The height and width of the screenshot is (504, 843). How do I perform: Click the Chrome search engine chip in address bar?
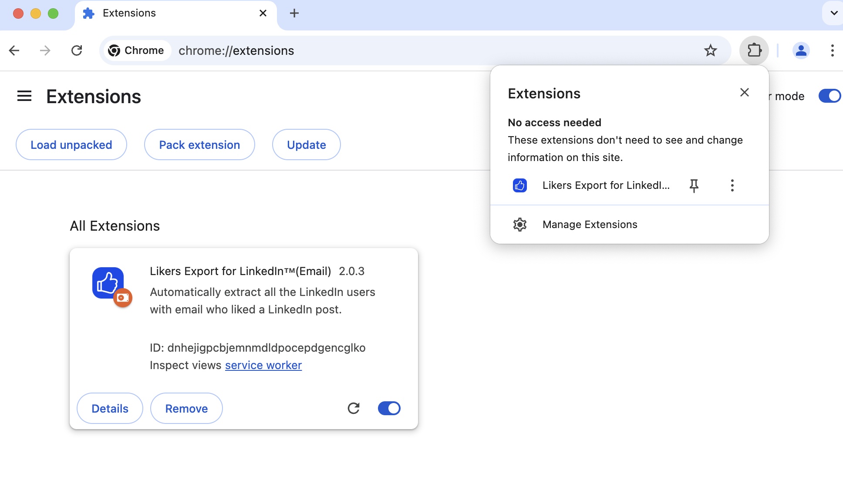[x=136, y=50]
